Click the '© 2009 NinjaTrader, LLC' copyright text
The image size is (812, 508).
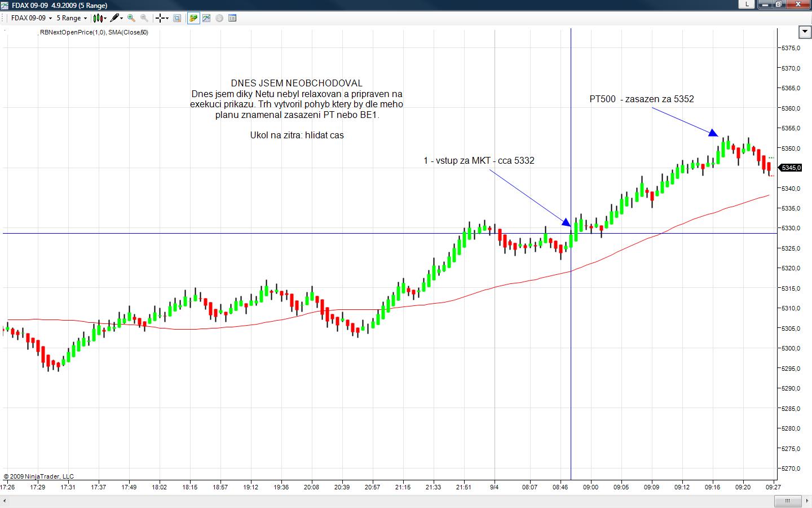point(39,477)
